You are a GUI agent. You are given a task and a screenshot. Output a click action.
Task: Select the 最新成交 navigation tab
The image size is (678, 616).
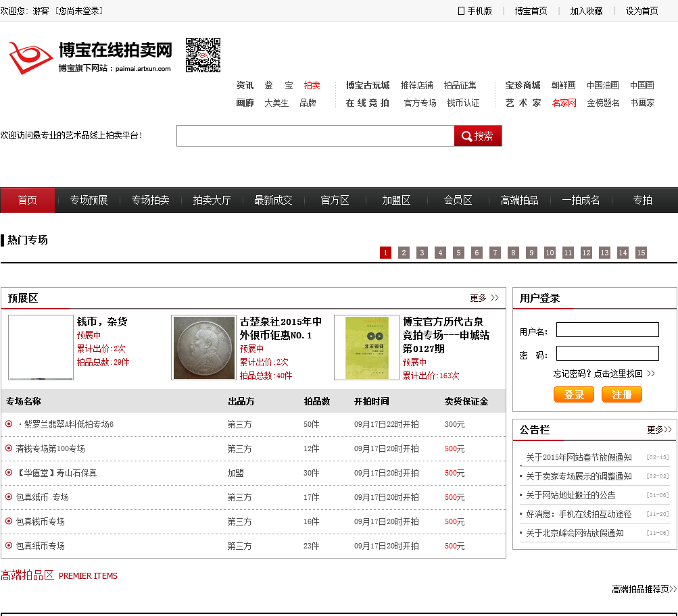pos(273,200)
